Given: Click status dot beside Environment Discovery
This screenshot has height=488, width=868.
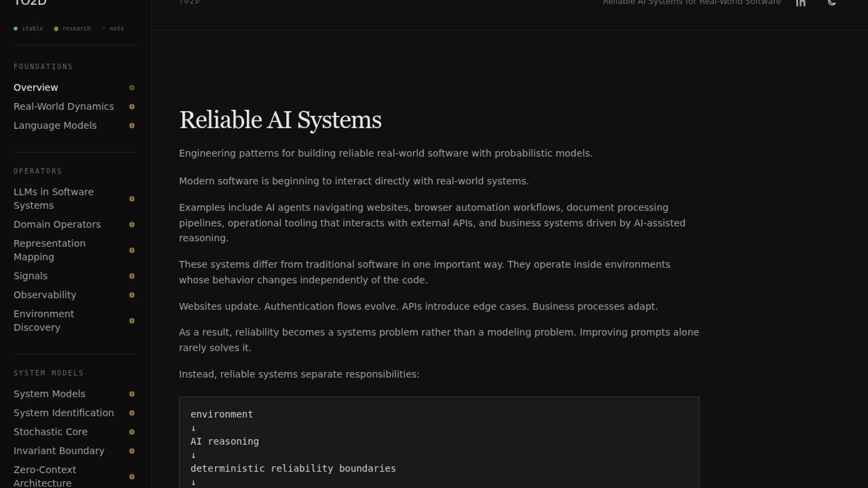Looking at the screenshot, I should pos(132,321).
